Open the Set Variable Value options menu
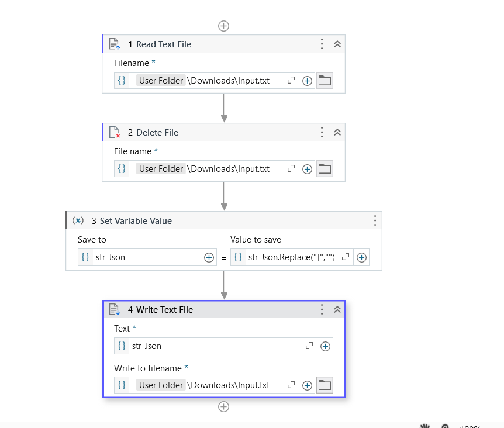 point(375,220)
